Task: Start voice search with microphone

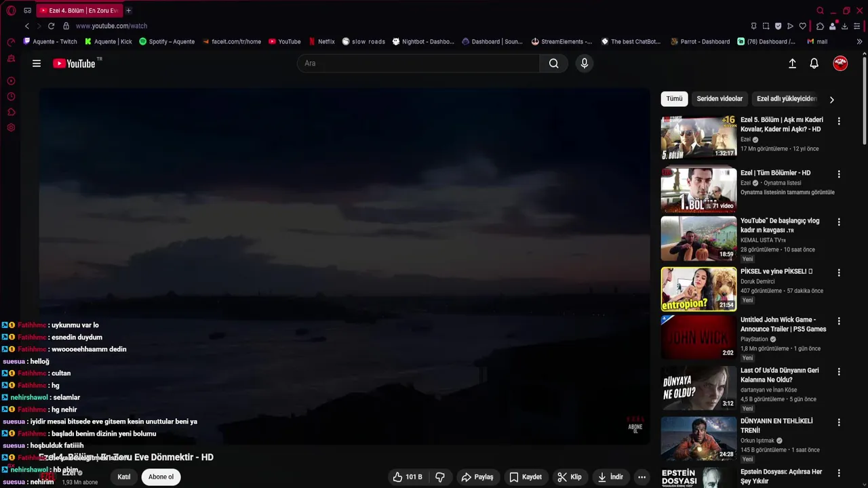Action: [585, 63]
